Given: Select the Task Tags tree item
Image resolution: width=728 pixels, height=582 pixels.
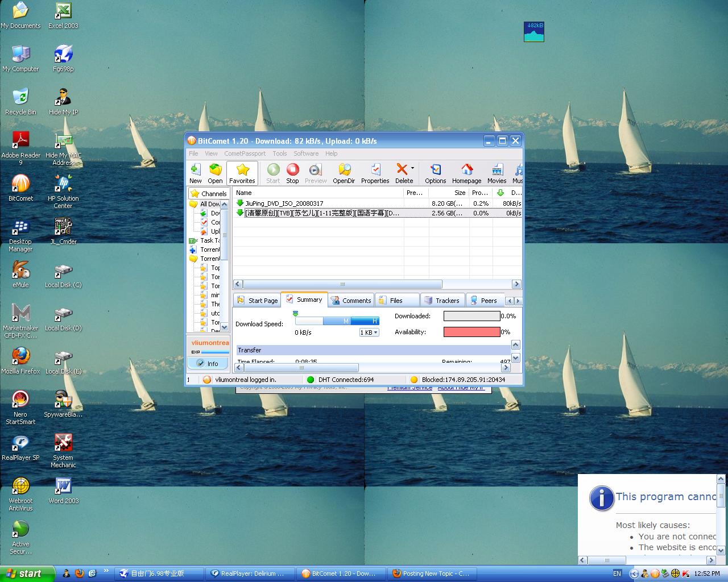Looking at the screenshot, I should (205, 240).
